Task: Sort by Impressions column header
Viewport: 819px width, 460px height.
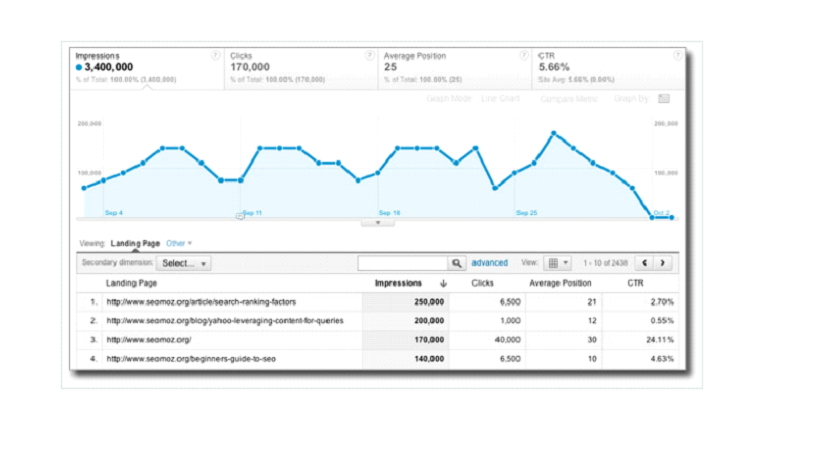Action: click(x=398, y=284)
